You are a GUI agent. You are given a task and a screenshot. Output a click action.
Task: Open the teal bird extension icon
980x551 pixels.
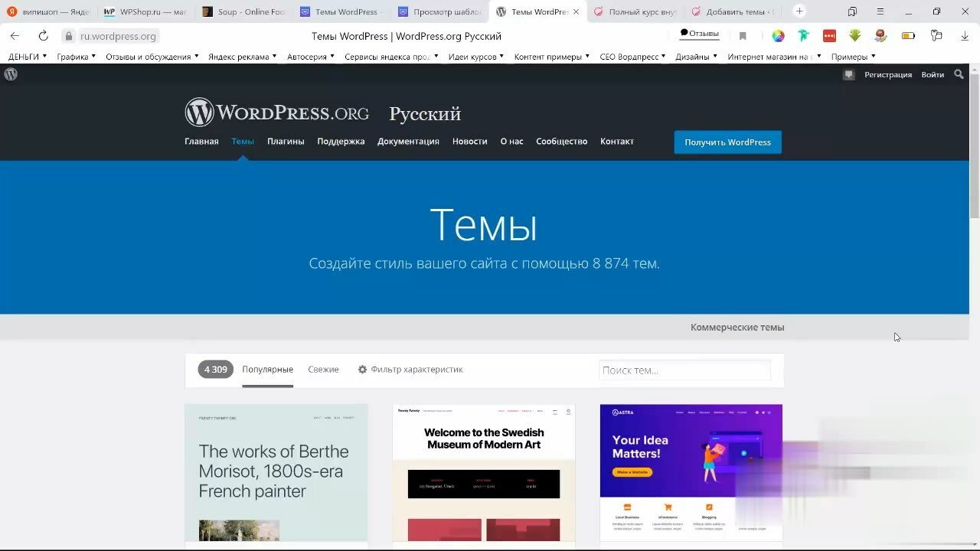click(803, 36)
